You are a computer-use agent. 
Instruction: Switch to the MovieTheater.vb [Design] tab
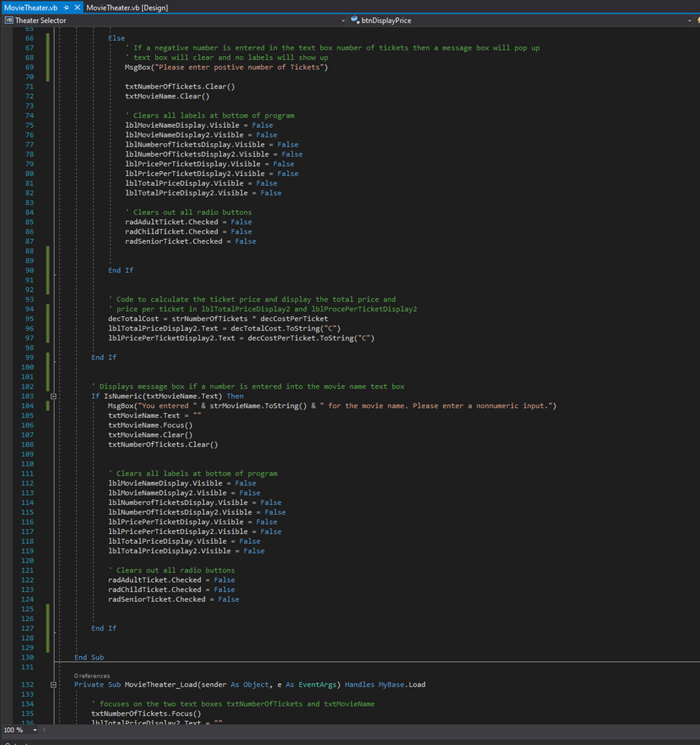point(127,6)
